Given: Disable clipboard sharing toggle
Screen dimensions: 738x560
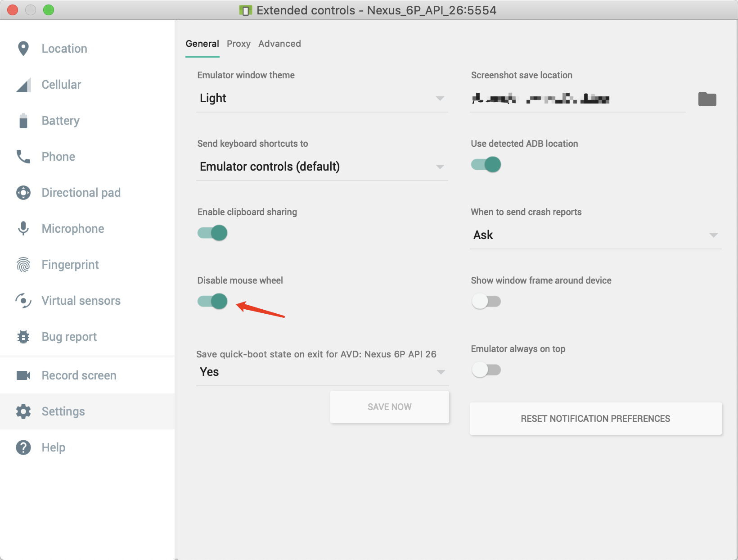Looking at the screenshot, I should 212,233.
